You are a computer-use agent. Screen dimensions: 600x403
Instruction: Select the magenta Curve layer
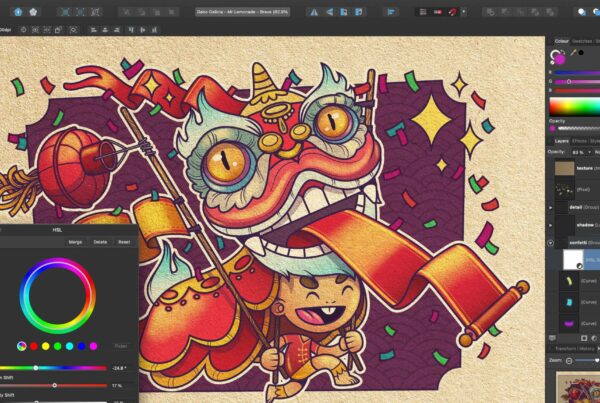click(579, 324)
